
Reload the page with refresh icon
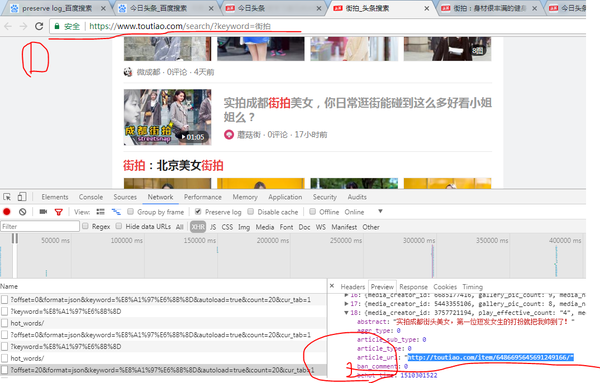pyautogui.click(x=39, y=26)
